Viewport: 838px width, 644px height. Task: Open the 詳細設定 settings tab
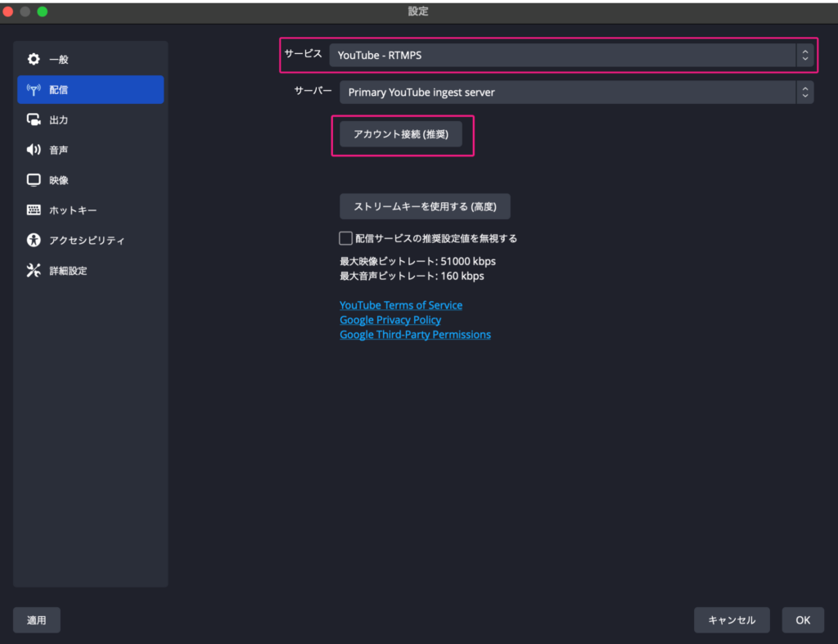click(x=90, y=270)
